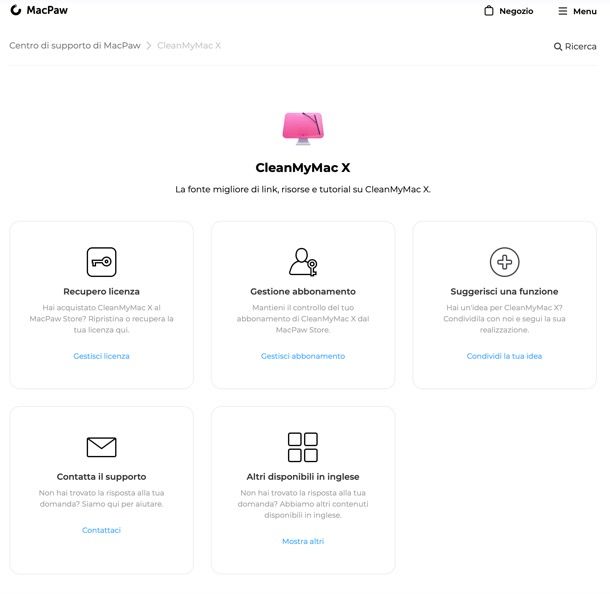Click the pink CleanMyMac X app icon
610x594 pixels.
pyautogui.click(x=303, y=128)
